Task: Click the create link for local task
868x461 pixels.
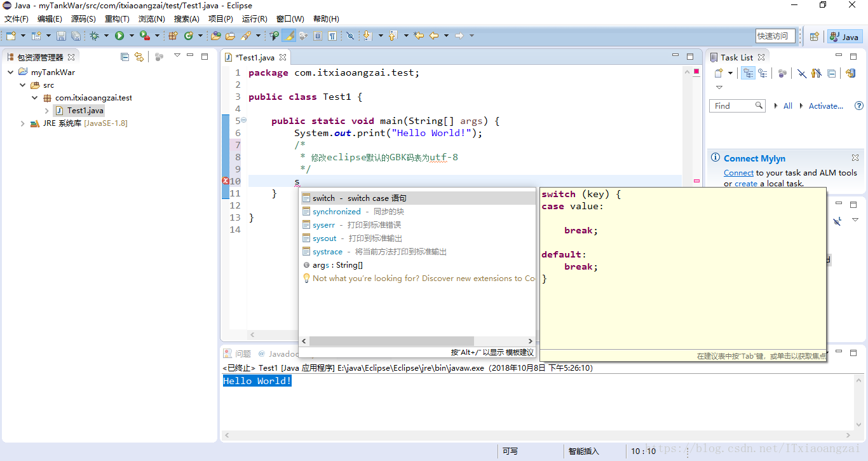Action: tap(746, 184)
